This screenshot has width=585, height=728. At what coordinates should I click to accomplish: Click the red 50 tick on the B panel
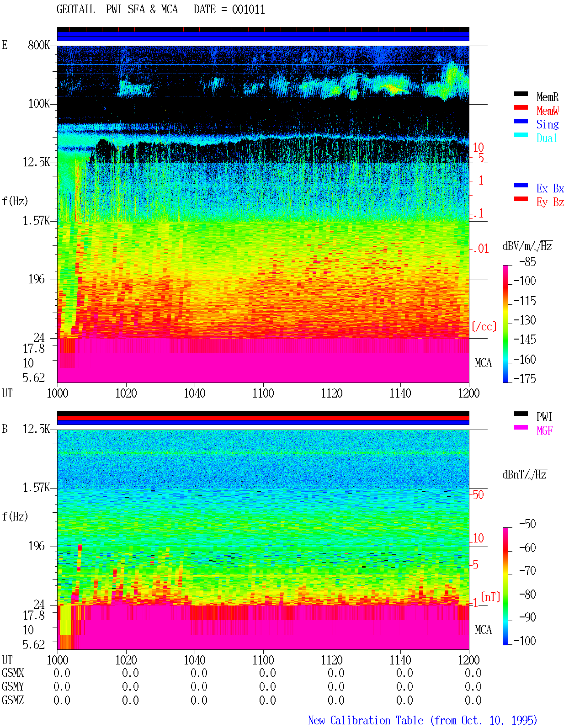pyautogui.click(x=478, y=494)
